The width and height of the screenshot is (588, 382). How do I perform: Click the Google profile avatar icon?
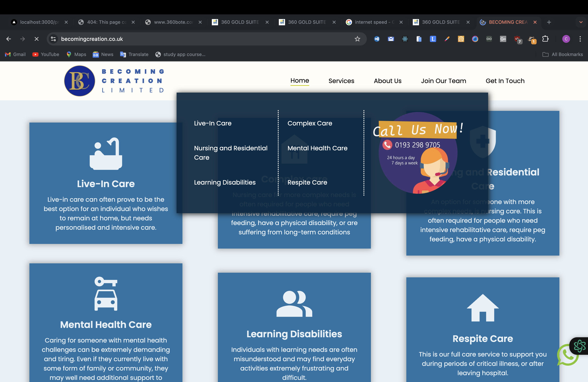tap(566, 39)
